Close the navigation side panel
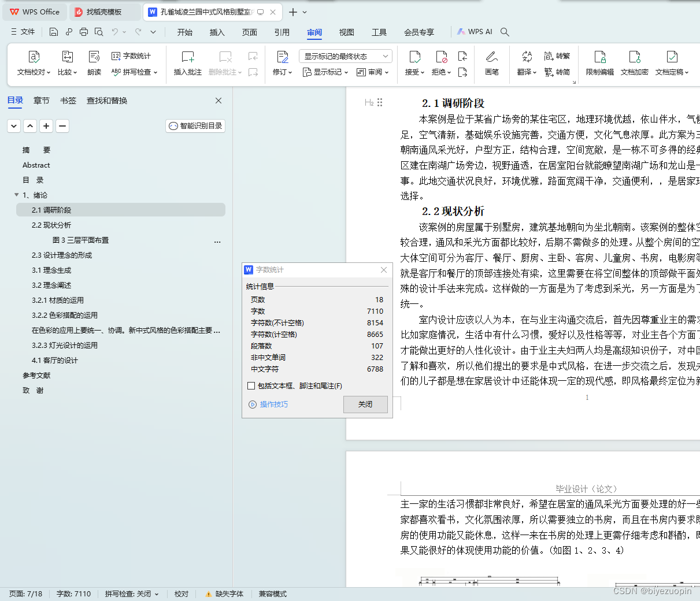The width and height of the screenshot is (700, 601). tap(218, 101)
